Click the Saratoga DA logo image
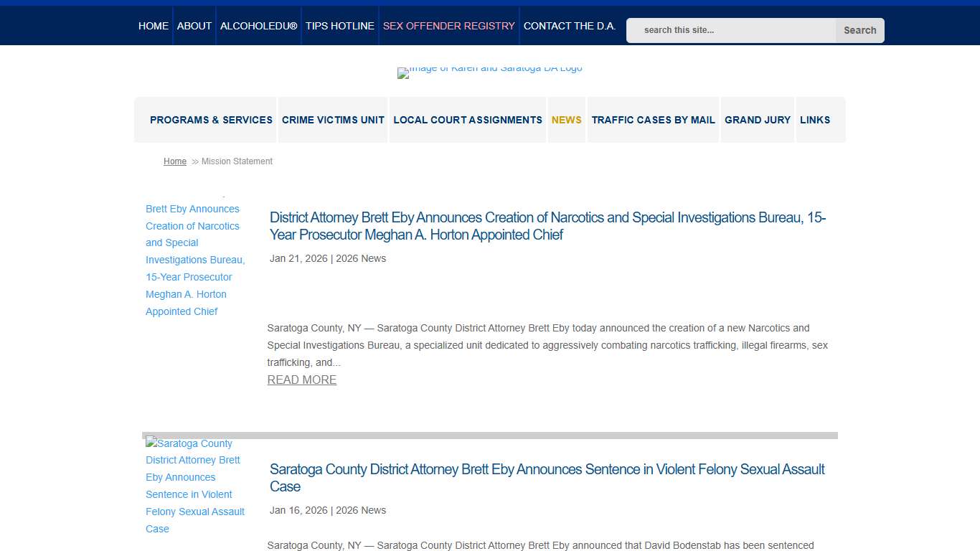 pos(490,70)
